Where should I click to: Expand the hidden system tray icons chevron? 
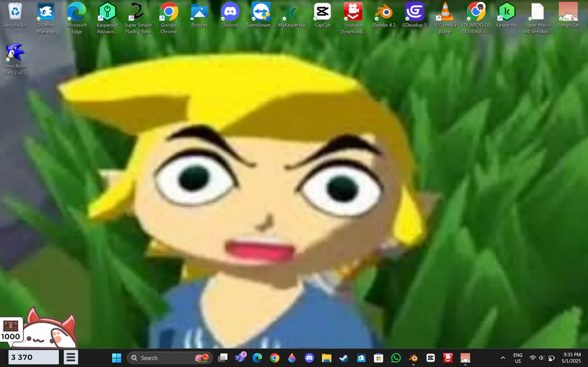(x=502, y=358)
